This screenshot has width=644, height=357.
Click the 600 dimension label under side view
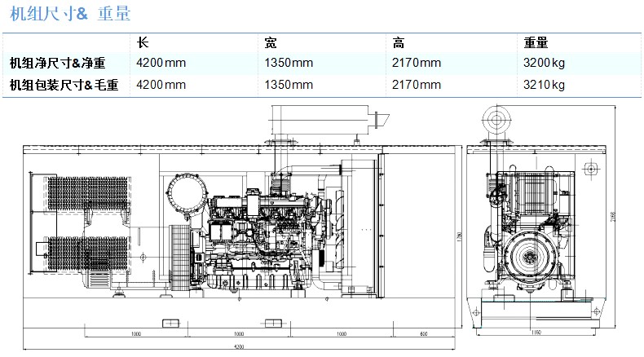click(424, 334)
